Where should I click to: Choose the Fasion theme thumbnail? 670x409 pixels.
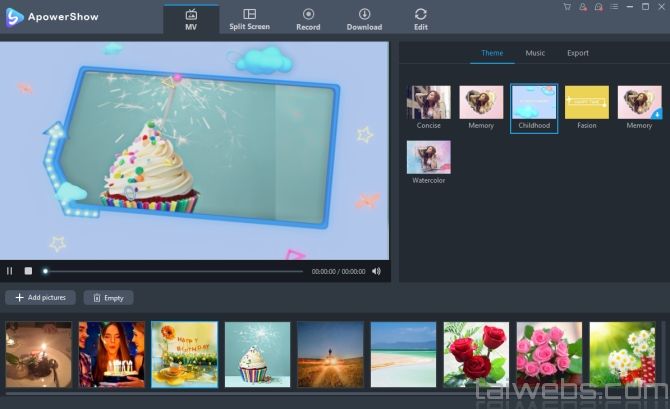(586, 103)
